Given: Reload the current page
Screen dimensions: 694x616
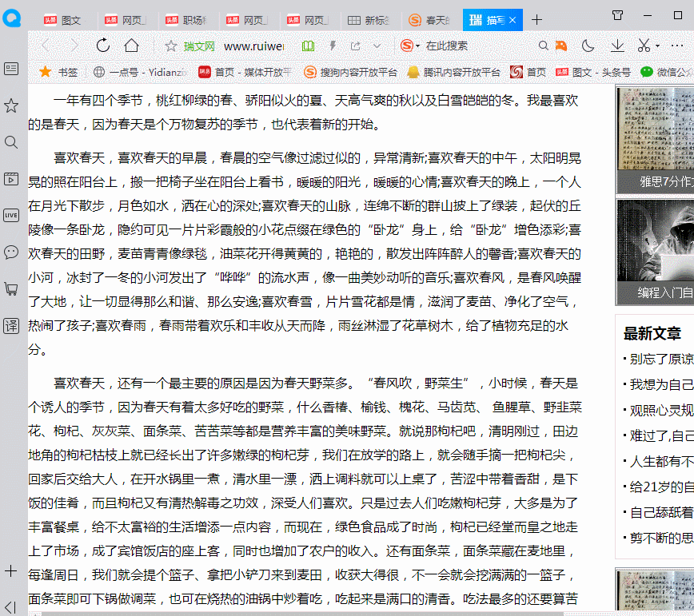Looking at the screenshot, I should click(x=102, y=46).
